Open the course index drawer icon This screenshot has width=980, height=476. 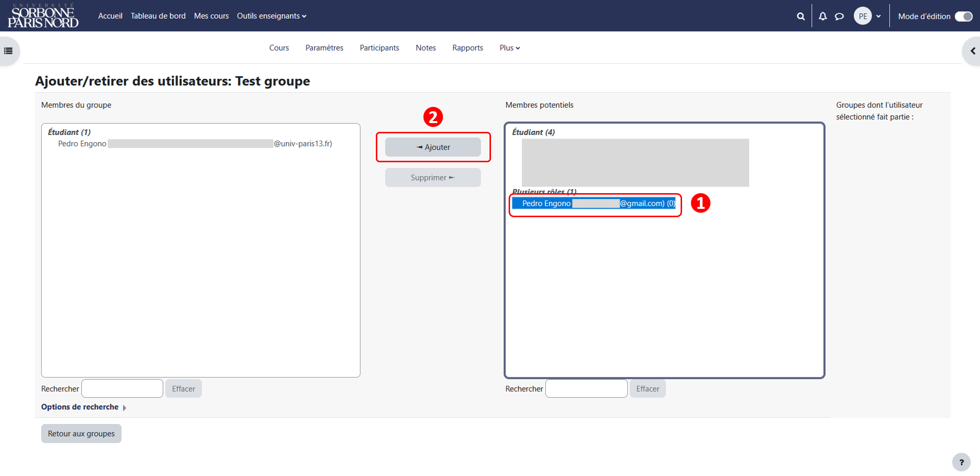8,50
